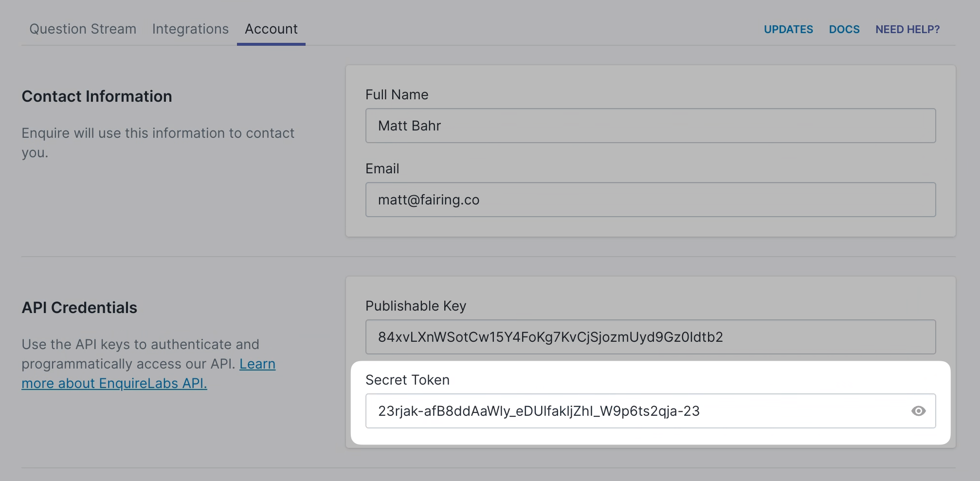Click into the Email input field
Screen dimensions: 980x481
[x=650, y=200]
